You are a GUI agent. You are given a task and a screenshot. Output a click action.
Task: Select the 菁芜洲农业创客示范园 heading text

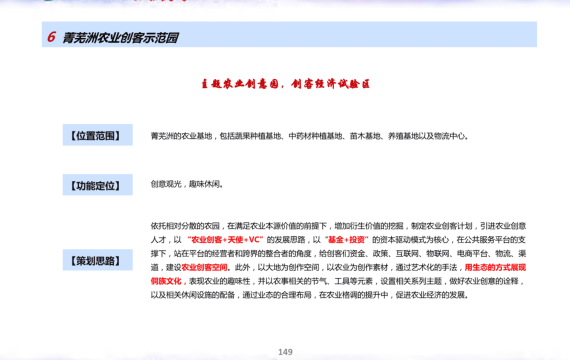120,37
